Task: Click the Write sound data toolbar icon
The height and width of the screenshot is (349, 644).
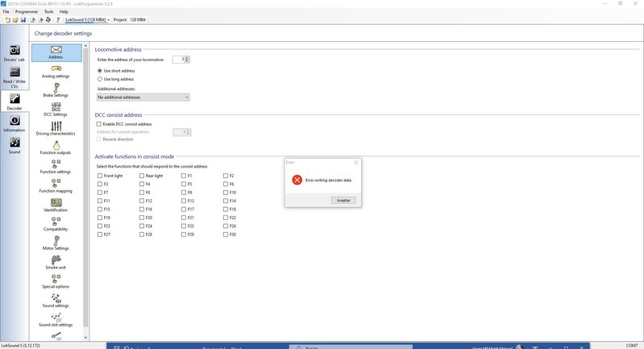Action: [x=48, y=19]
